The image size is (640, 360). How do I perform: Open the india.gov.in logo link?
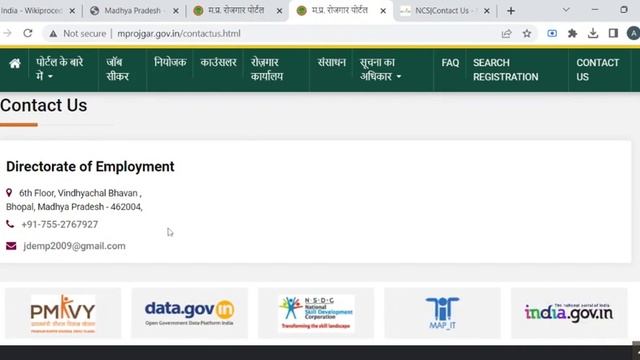pyautogui.click(x=569, y=313)
